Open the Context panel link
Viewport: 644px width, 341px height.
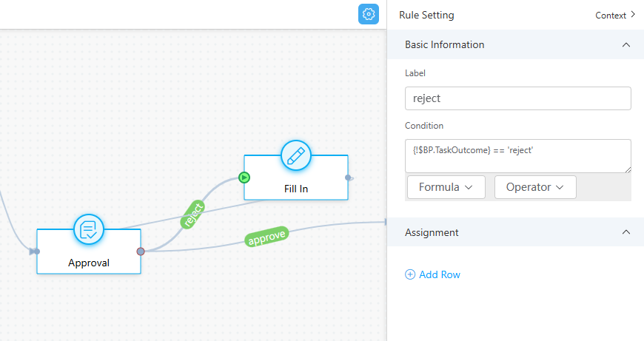(x=615, y=15)
